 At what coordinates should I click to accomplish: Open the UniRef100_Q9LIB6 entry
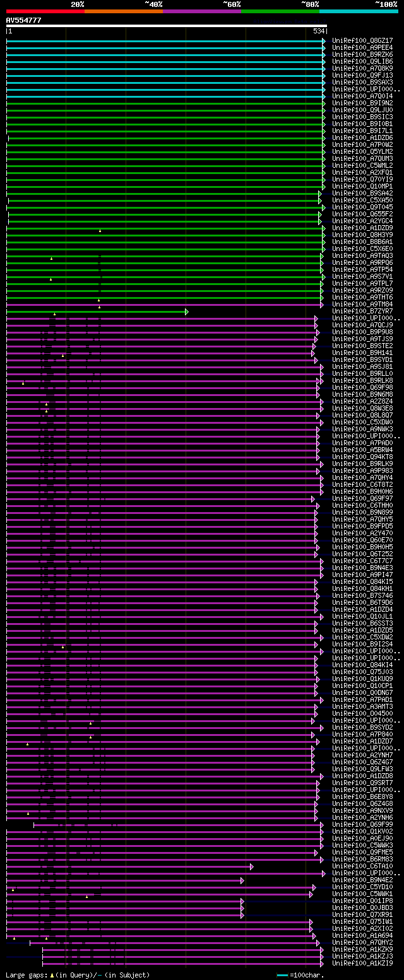[x=362, y=61]
